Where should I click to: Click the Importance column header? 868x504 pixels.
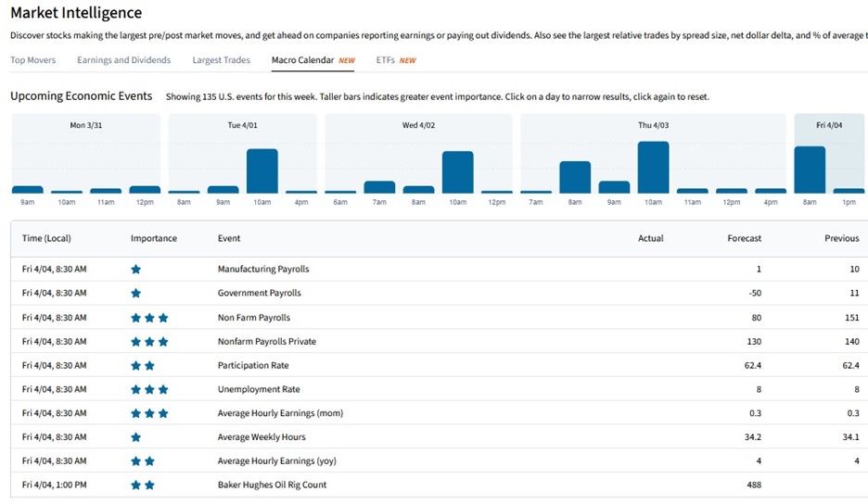[x=154, y=238]
